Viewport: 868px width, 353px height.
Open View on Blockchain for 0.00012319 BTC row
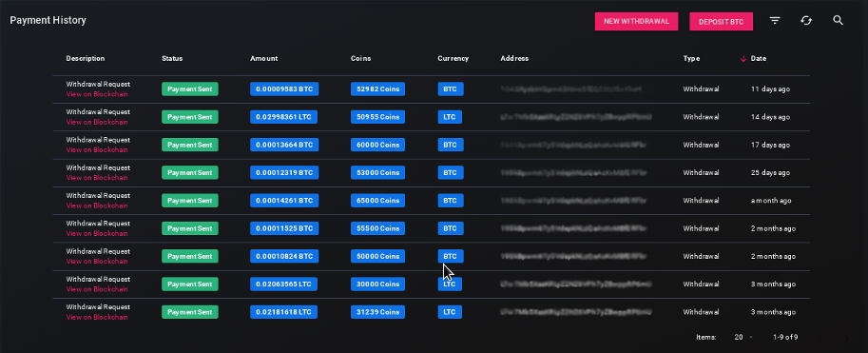(97, 178)
